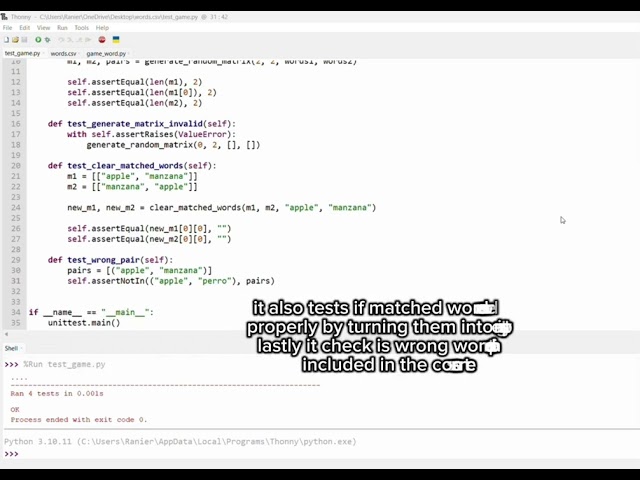Click the 'self.assertNotIn' line of code
The image size is (640, 480).
pyautogui.click(x=171, y=281)
